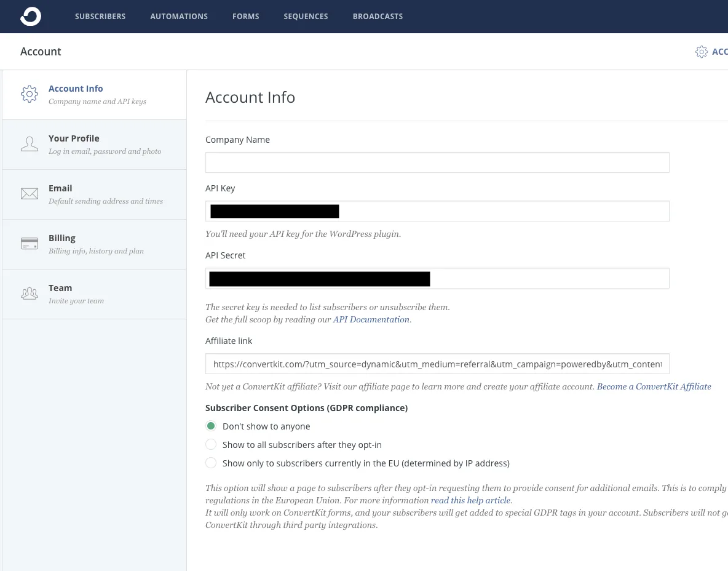Click the "Company Name" field label

pyautogui.click(x=237, y=140)
